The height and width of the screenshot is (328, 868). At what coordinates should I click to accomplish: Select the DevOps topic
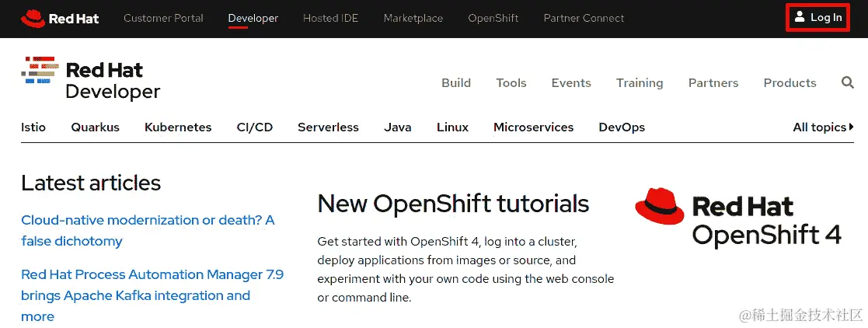[622, 127]
